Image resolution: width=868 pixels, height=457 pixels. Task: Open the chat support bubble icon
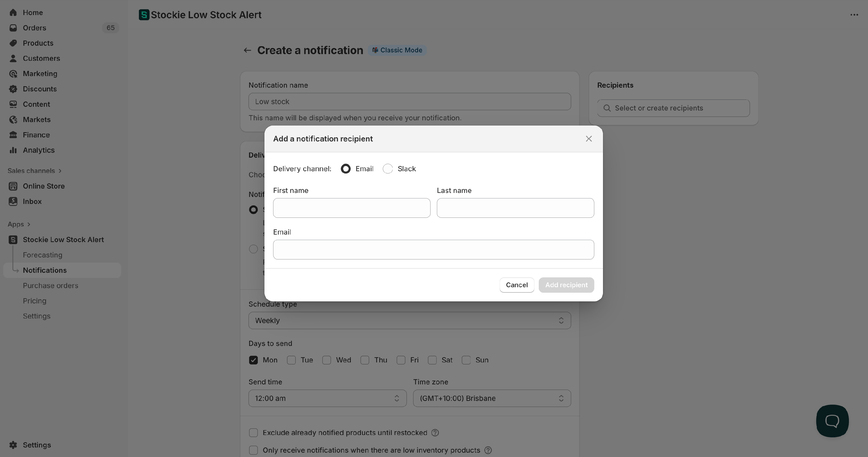tap(832, 421)
